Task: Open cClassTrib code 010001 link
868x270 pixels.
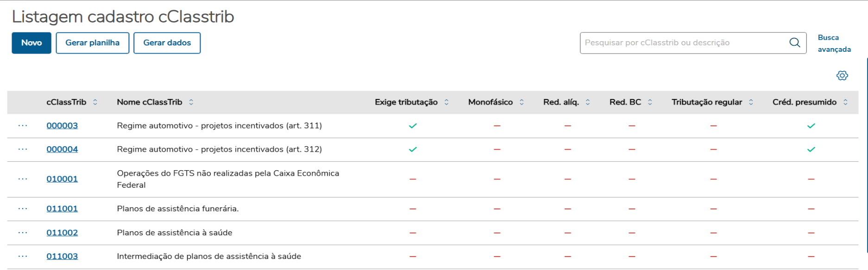Action: [62, 179]
